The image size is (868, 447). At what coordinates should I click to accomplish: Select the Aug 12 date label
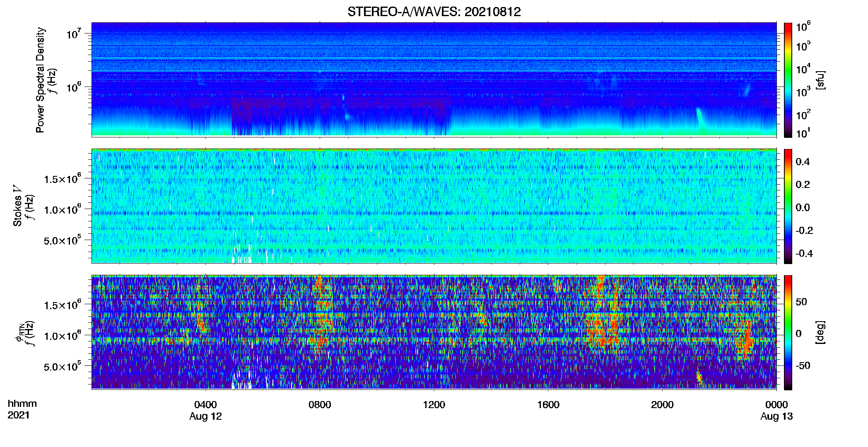point(205,416)
